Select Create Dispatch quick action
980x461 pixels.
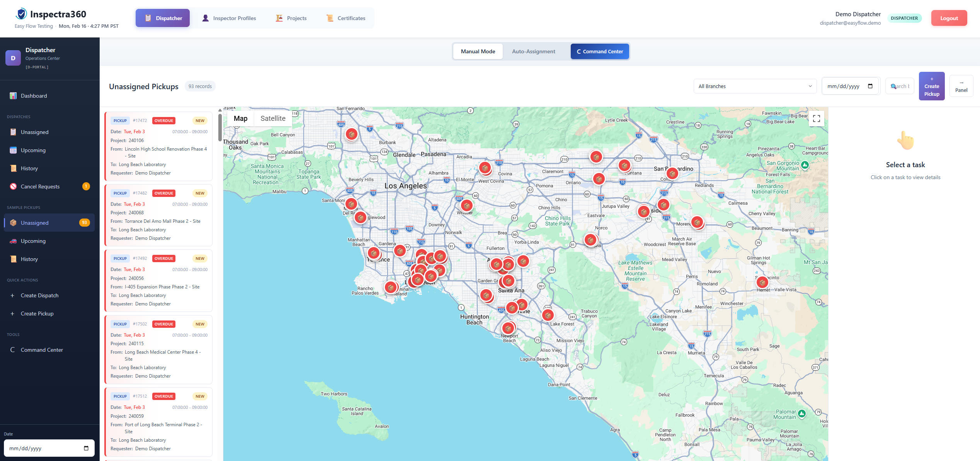click(39, 295)
